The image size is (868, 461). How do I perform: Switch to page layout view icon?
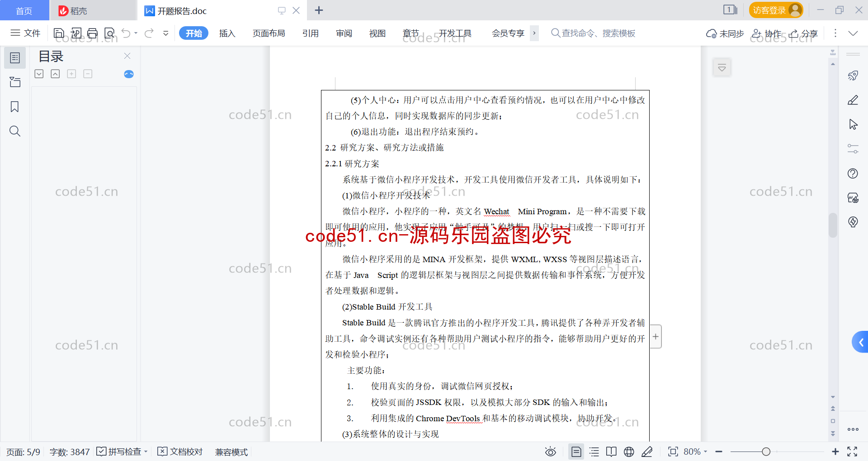(576, 452)
